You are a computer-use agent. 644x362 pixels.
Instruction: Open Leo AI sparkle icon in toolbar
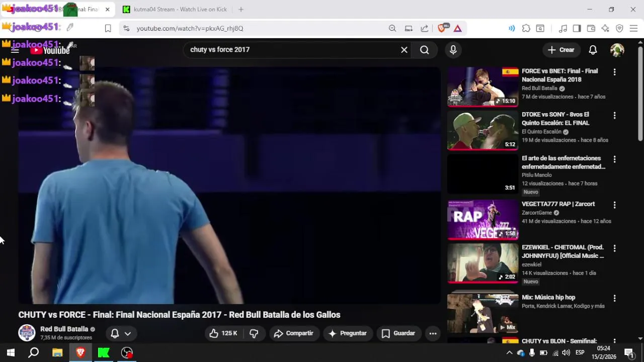click(605, 29)
